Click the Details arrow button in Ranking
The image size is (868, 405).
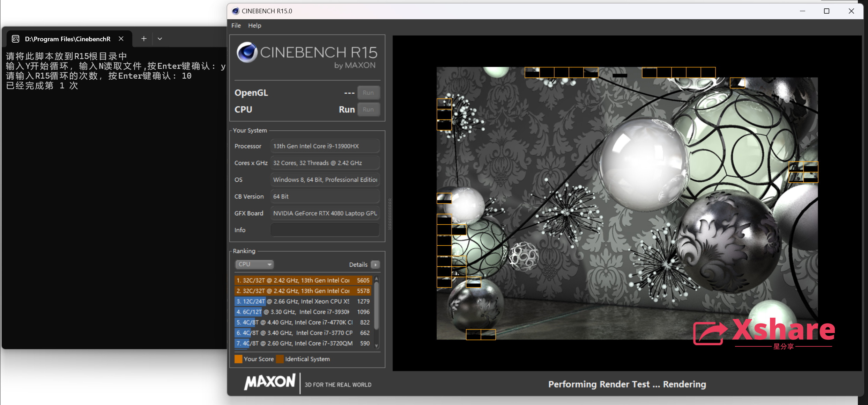pos(375,265)
